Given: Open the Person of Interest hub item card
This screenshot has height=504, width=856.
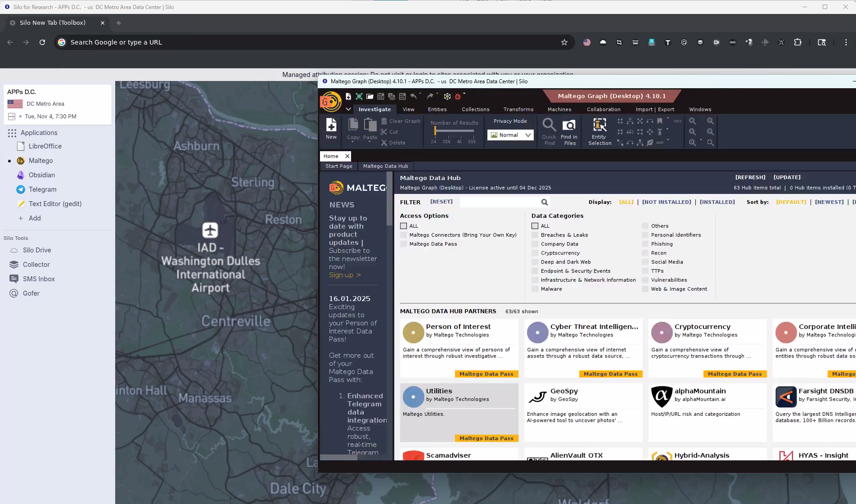Looking at the screenshot, I should pos(459,348).
